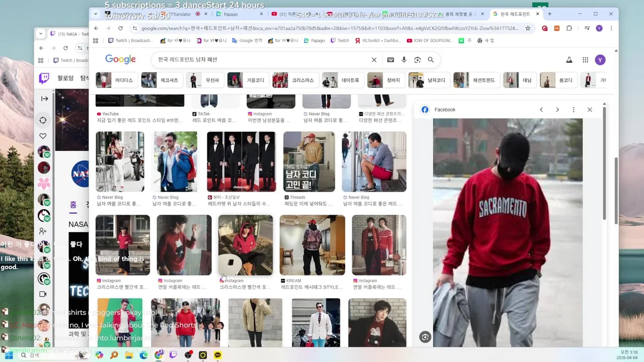The image size is (644, 362).
Task: Open Facebook source link in preview
Action: tap(439, 110)
